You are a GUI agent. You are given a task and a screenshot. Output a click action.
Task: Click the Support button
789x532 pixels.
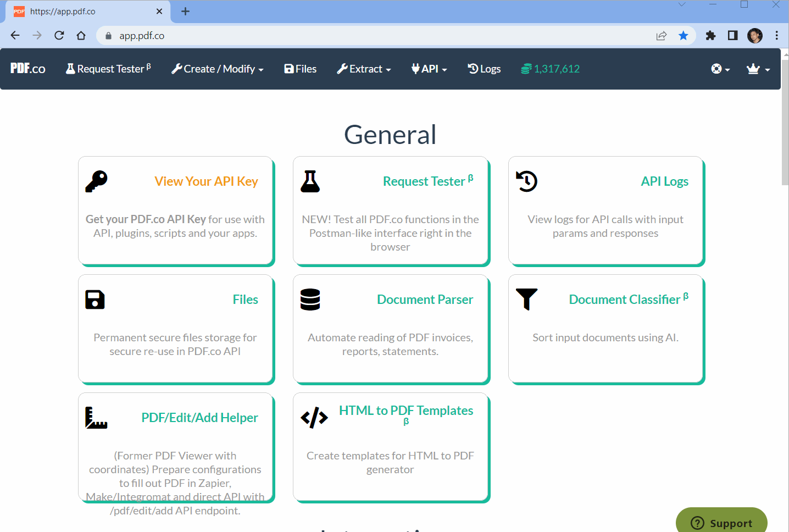[721, 522]
